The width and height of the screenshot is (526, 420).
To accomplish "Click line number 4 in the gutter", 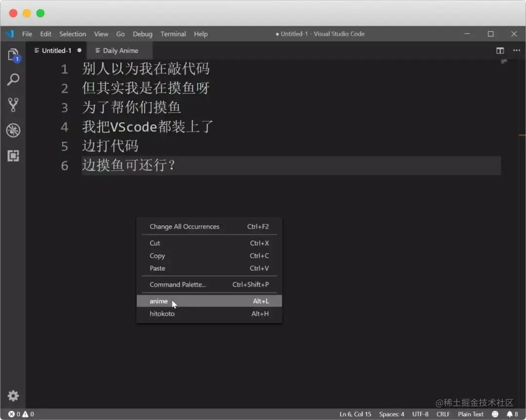I will coord(64,127).
